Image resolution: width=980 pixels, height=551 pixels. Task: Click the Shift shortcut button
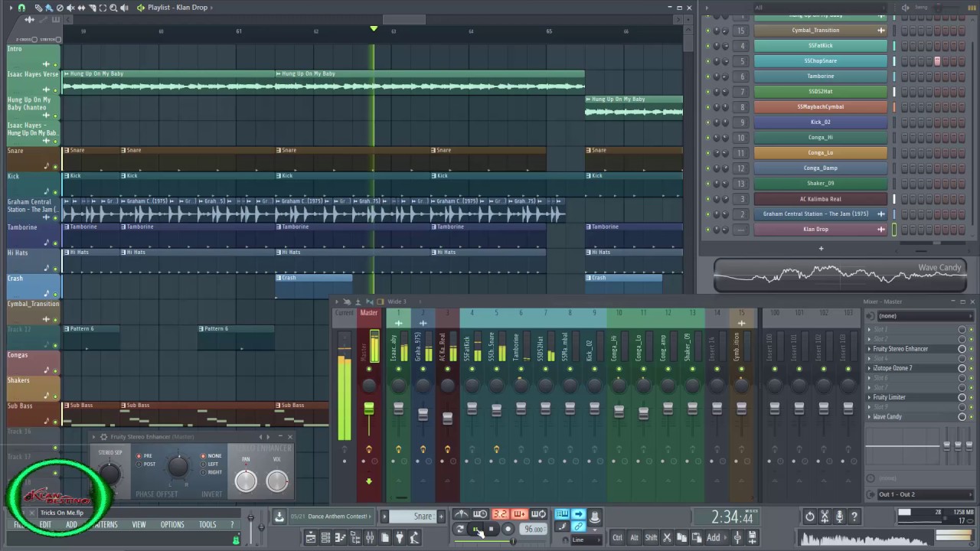651,537
